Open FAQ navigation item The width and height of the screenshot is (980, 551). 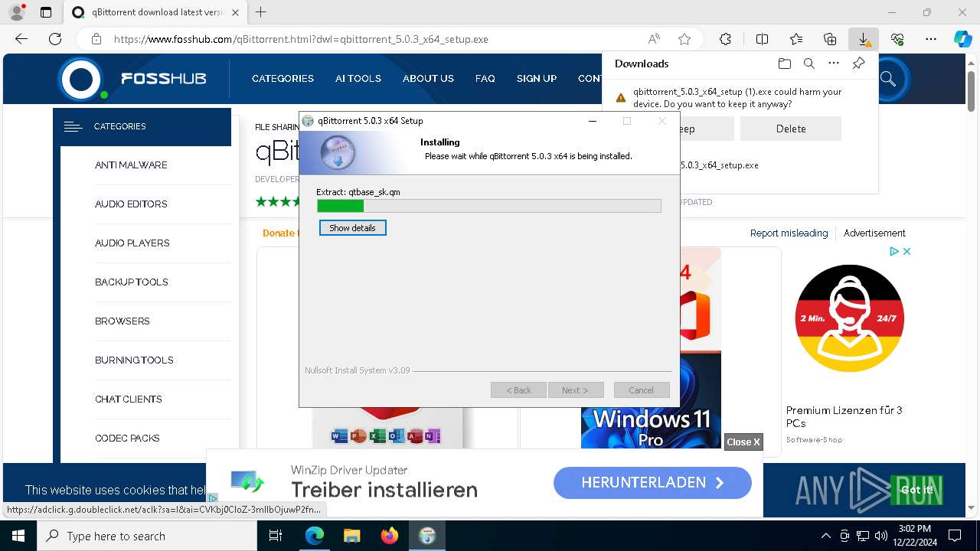click(485, 78)
